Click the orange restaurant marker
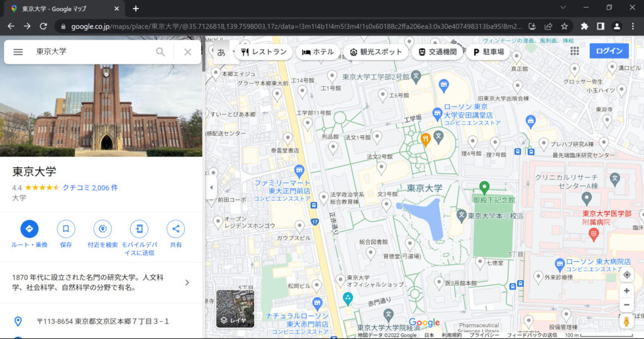Screen dimensions: 644x339 (426, 140)
